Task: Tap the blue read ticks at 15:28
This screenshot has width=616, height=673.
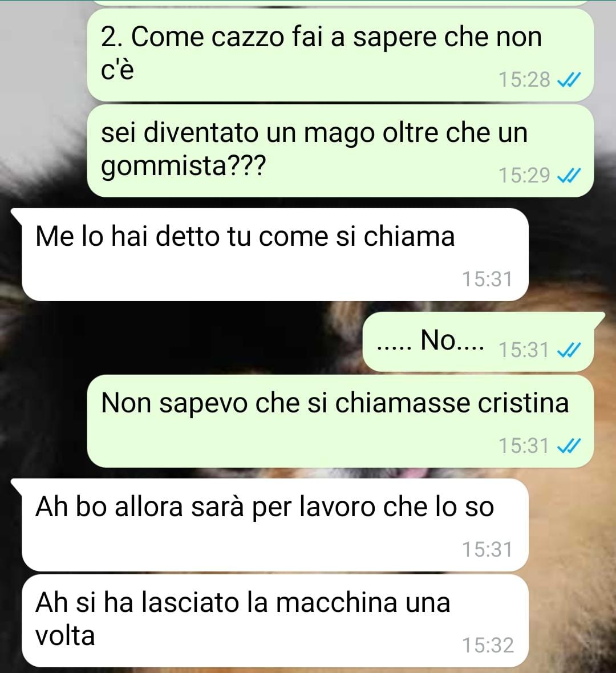Action: (569, 80)
